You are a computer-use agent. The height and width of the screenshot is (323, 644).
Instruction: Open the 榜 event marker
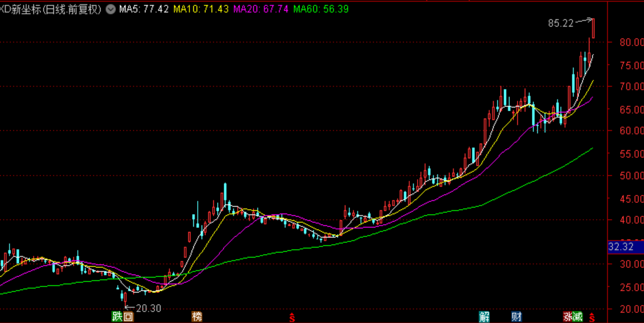(x=197, y=317)
